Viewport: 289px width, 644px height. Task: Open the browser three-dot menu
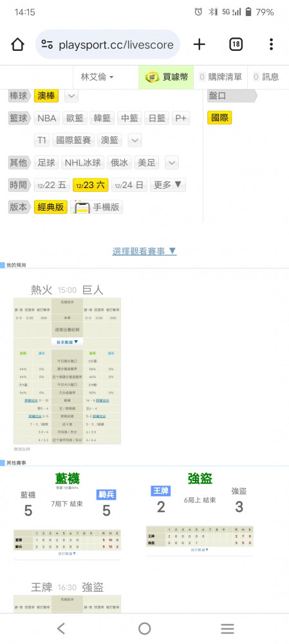(x=272, y=44)
